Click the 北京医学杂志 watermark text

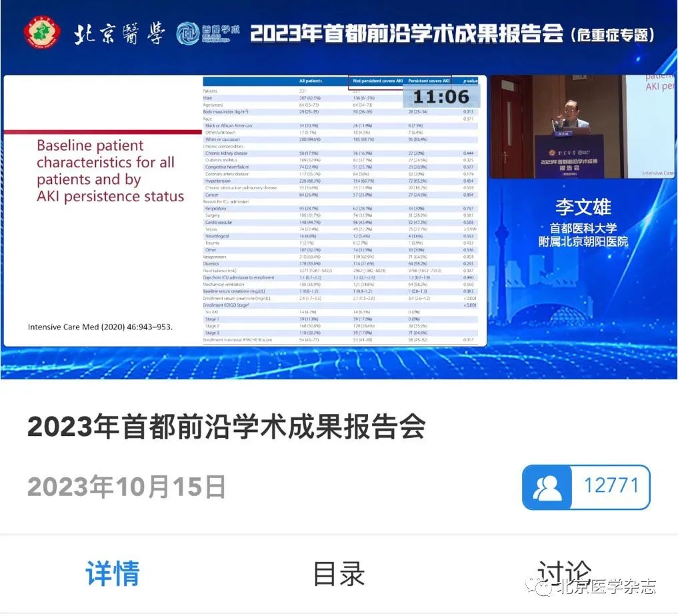tap(606, 587)
